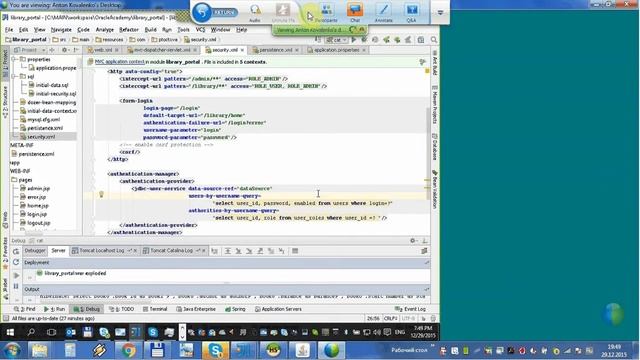Collapse the properties folder in the project tree
This screenshot has height=360, width=640.
pyautogui.click(x=14, y=60)
